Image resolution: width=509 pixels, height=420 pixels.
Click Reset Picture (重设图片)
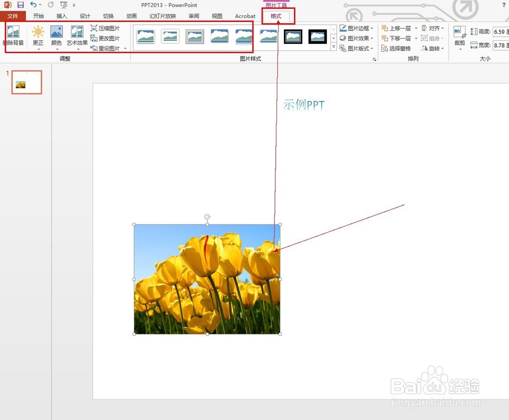tap(105, 48)
